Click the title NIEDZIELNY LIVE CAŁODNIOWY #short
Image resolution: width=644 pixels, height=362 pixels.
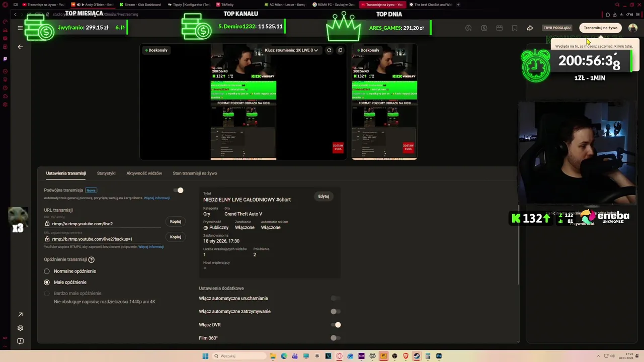point(247,200)
